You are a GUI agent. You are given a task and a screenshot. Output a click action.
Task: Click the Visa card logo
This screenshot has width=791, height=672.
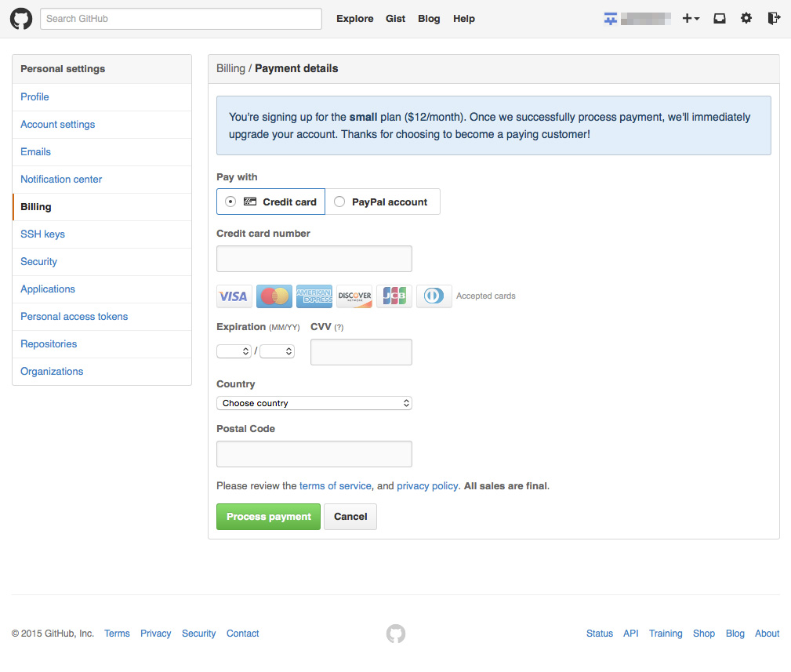[x=234, y=296]
